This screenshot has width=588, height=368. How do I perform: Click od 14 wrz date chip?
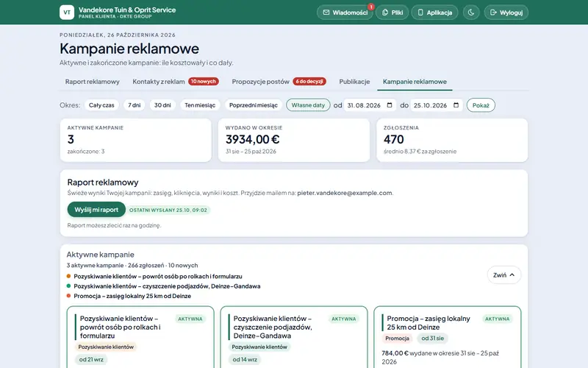(245, 359)
